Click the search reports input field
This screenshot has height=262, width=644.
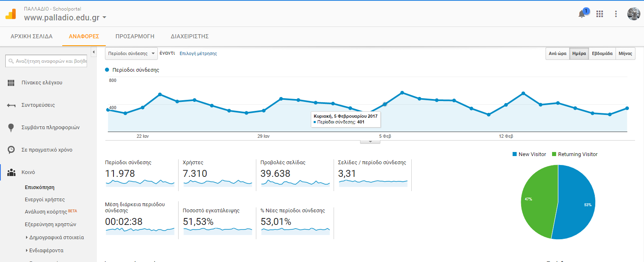click(x=46, y=61)
